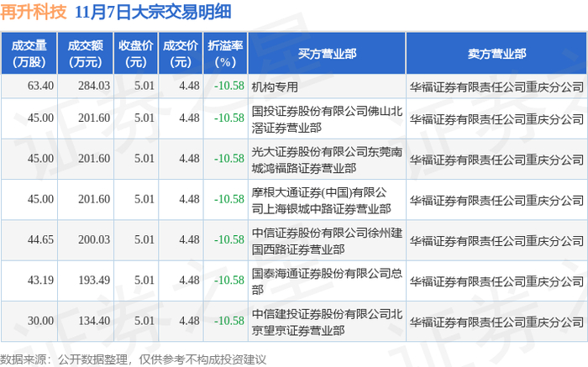Select the 买方营业部 column header
Image resolution: width=588 pixels, height=367 pixels.
click(327, 54)
